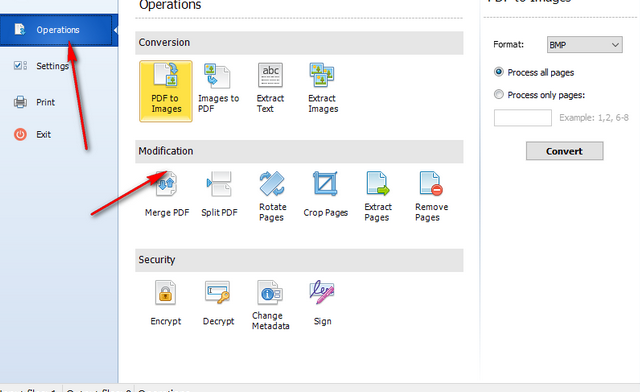Open Settings from the sidebar
The image size is (640, 392).
pyautogui.click(x=41, y=66)
